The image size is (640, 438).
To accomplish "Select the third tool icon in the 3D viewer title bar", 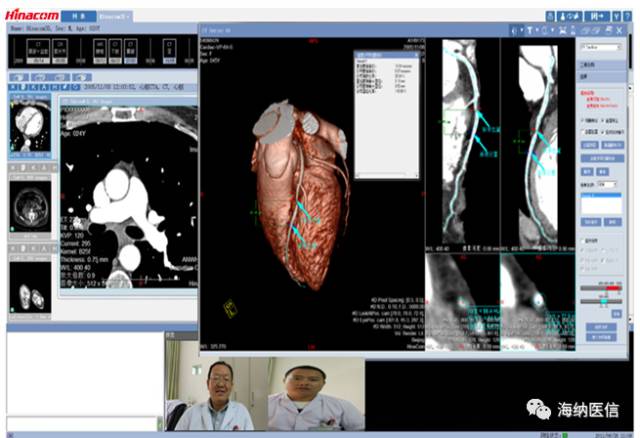I will [x=544, y=30].
